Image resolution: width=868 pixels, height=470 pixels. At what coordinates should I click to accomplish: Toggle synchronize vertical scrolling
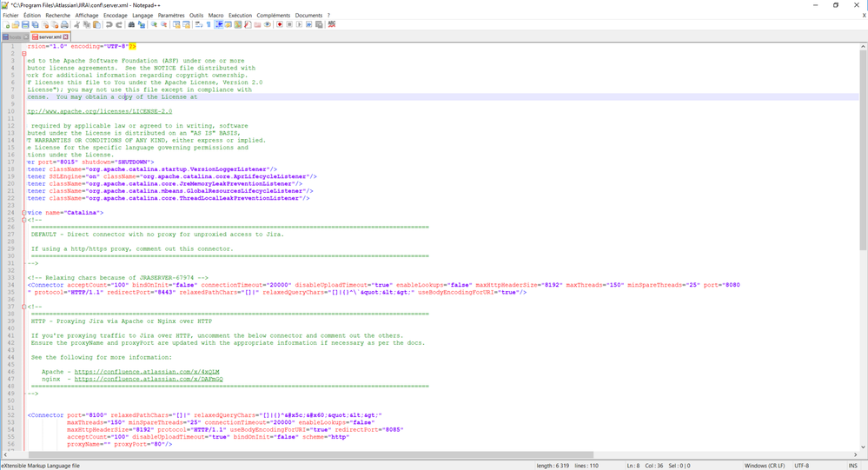(x=176, y=24)
